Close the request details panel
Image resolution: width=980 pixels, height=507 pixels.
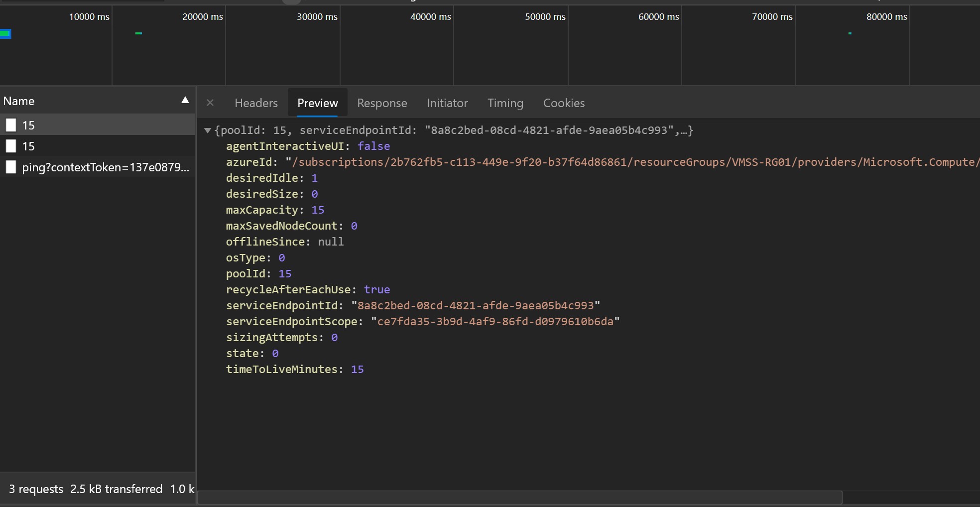pyautogui.click(x=210, y=103)
